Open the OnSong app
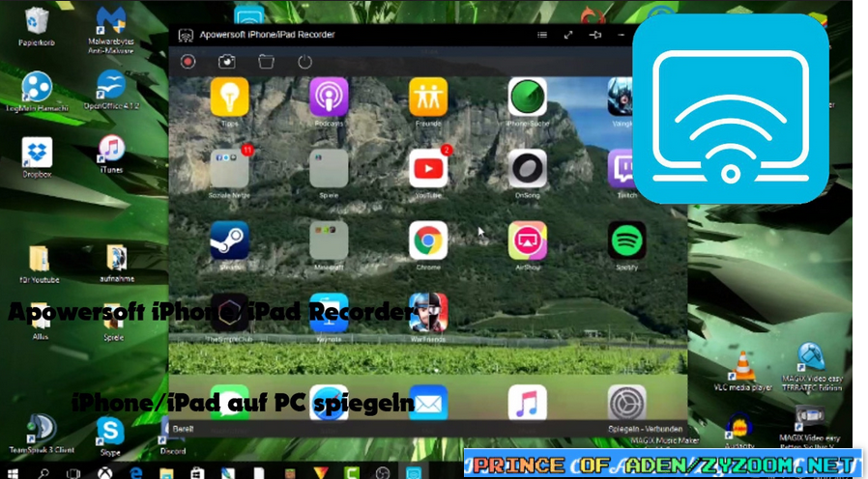The image size is (868, 479). click(527, 169)
